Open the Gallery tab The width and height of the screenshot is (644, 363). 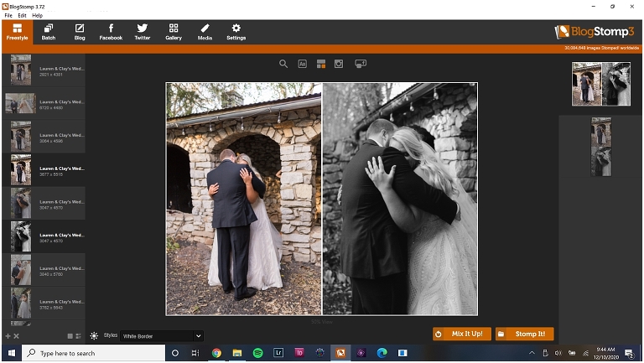coord(174,32)
